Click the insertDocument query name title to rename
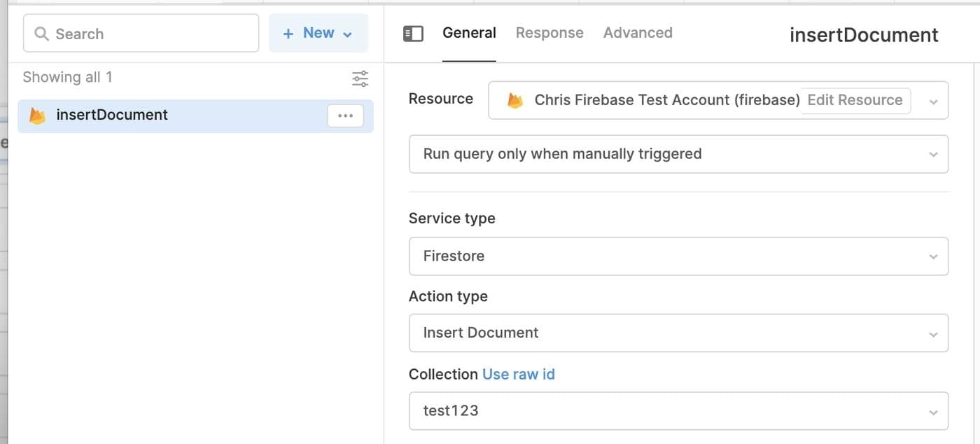This screenshot has height=444, width=980. 863,35
